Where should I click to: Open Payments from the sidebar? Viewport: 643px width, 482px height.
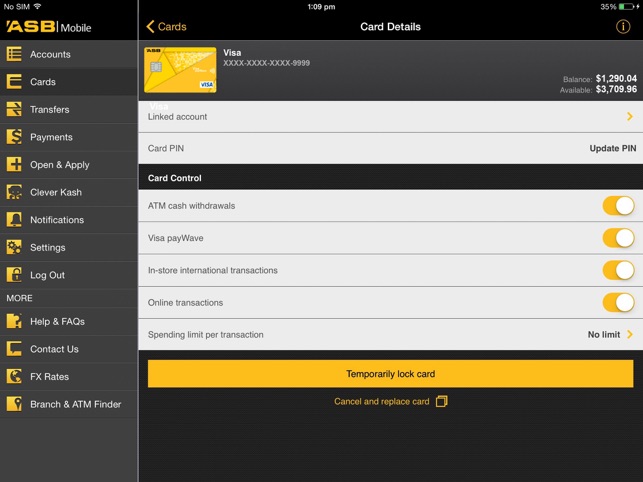point(69,137)
